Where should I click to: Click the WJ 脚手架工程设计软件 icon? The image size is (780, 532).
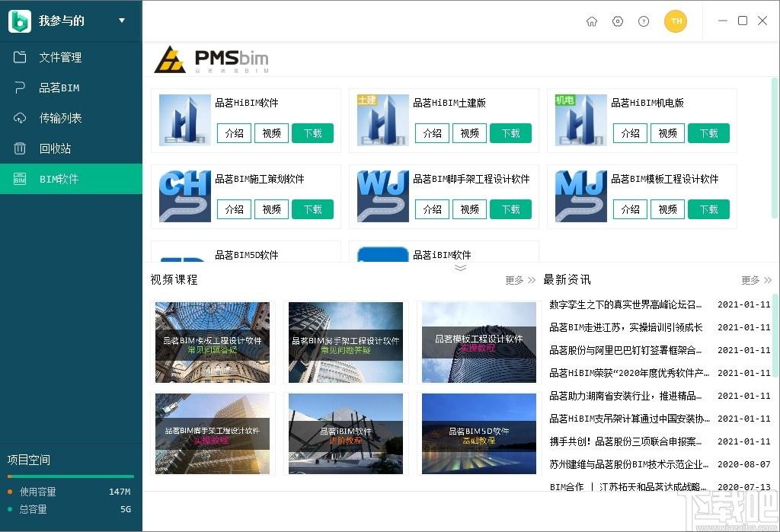click(383, 196)
